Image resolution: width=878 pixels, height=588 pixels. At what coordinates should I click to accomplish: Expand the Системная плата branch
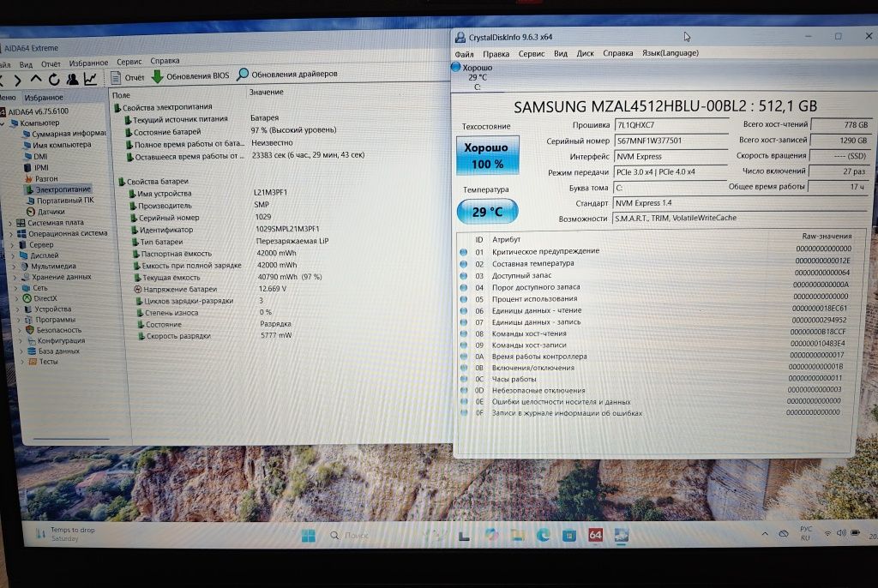pyautogui.click(x=10, y=224)
